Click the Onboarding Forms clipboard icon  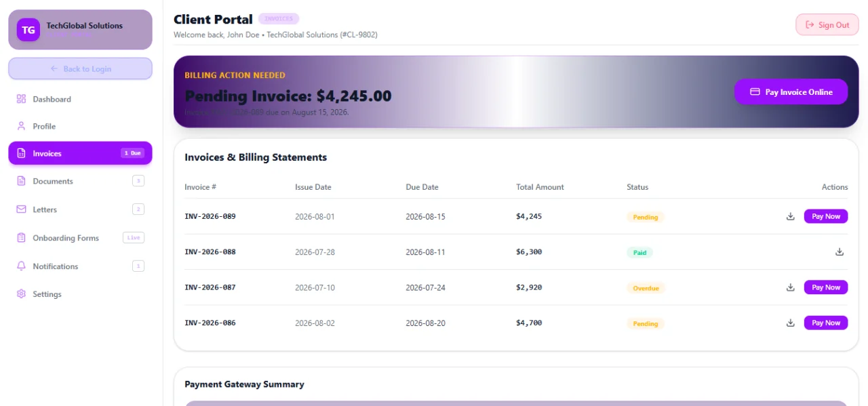(21, 238)
